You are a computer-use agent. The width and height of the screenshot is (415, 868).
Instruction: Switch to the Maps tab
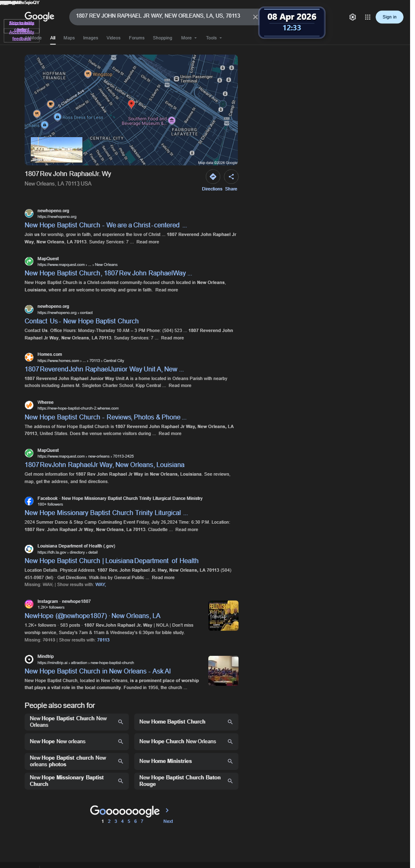coord(69,38)
